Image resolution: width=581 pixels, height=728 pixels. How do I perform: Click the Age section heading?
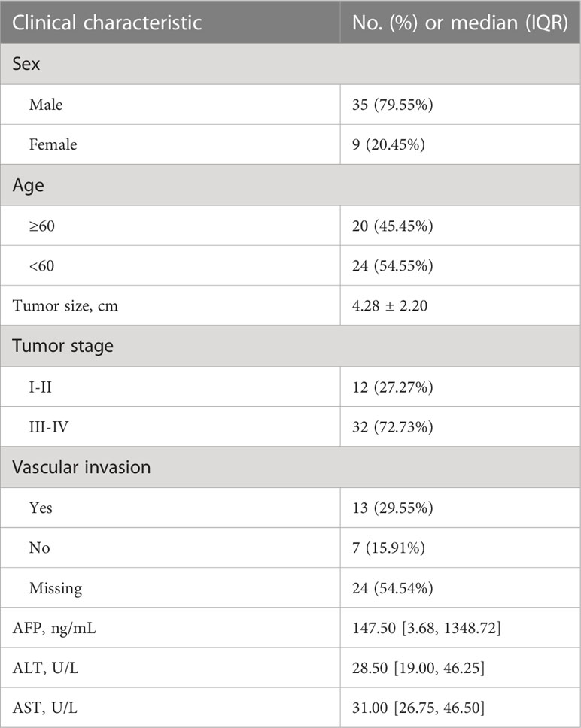29,185
